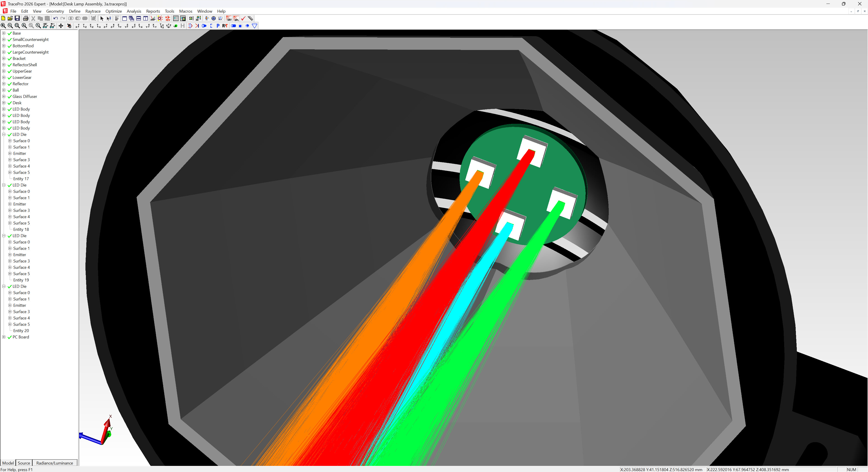Toggle the green check next to Ball
Screen dimensions: 868x472
pyautogui.click(x=9, y=90)
